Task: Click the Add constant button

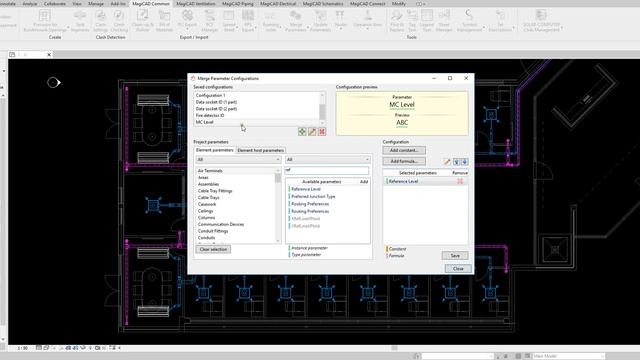Action: (404, 150)
